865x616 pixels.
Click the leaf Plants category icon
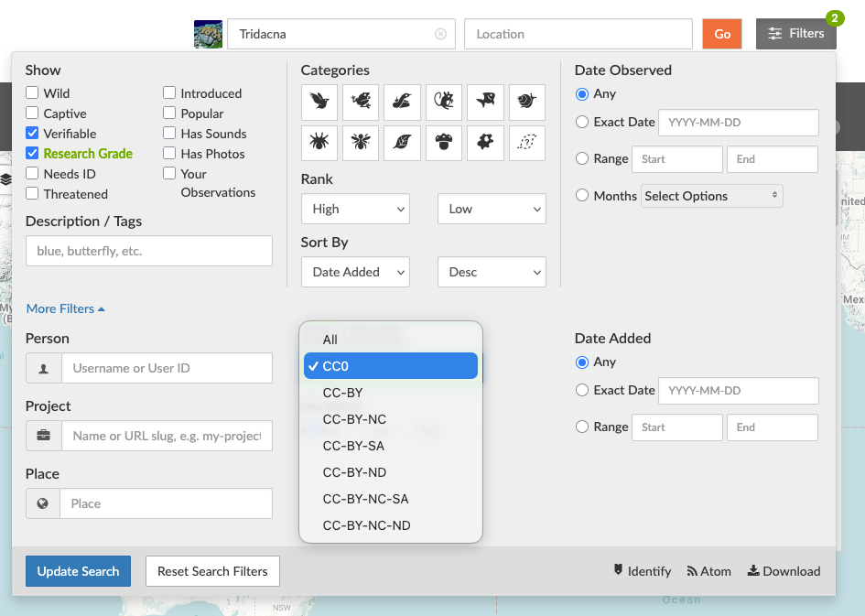tap(402, 143)
